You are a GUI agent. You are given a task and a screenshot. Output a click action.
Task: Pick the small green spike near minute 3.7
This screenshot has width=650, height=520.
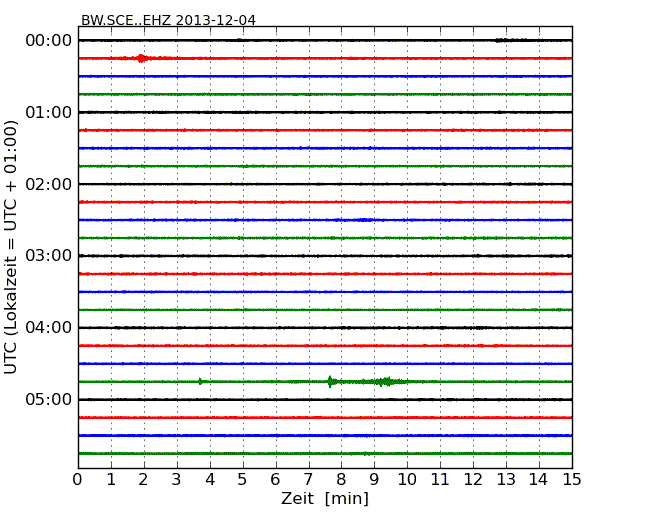200,381
